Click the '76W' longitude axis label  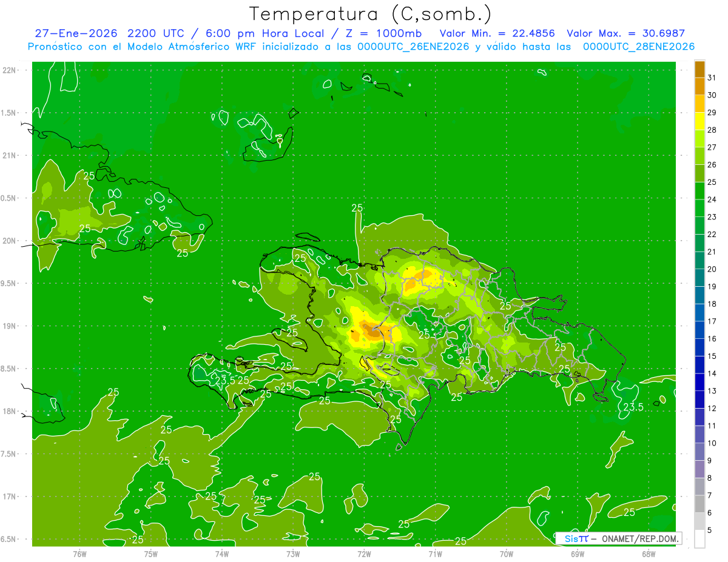(79, 554)
